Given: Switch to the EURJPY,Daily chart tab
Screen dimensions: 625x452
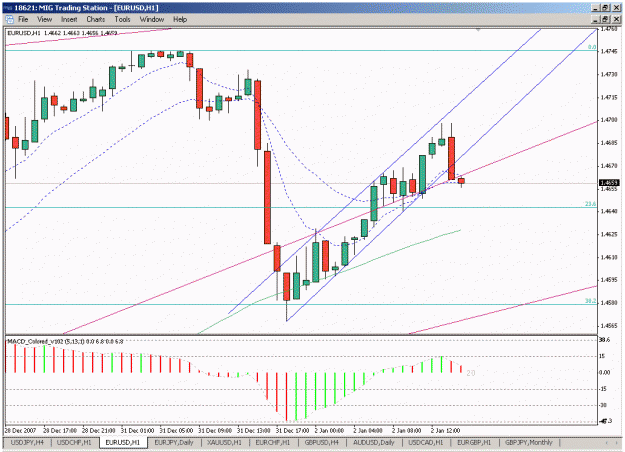Looking at the screenshot, I should point(174,442).
